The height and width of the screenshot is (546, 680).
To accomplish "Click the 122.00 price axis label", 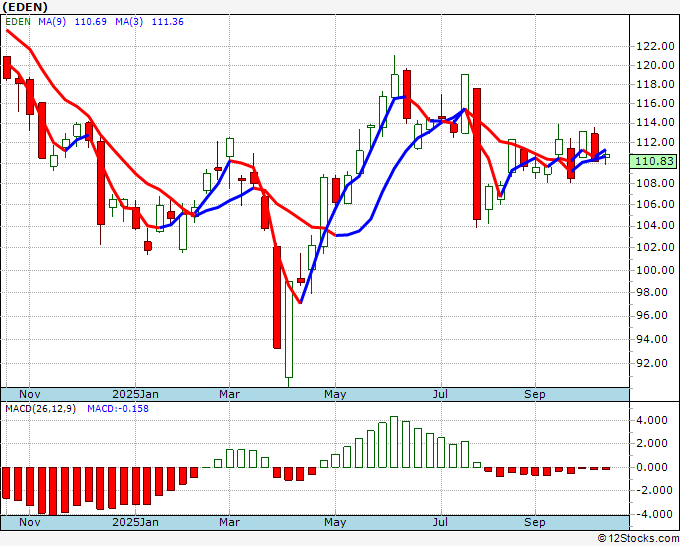I will tap(655, 46).
